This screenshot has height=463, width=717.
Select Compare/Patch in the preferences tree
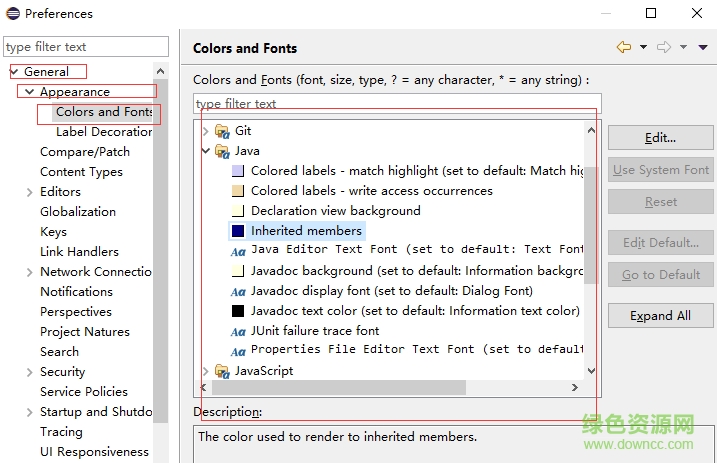(84, 152)
